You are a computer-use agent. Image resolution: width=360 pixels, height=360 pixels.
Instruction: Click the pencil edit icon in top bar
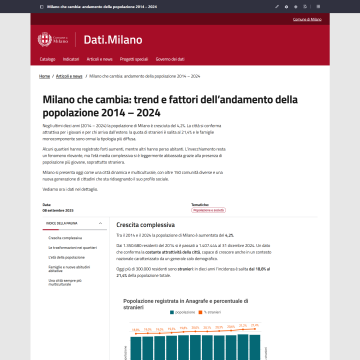[x=277, y=7]
